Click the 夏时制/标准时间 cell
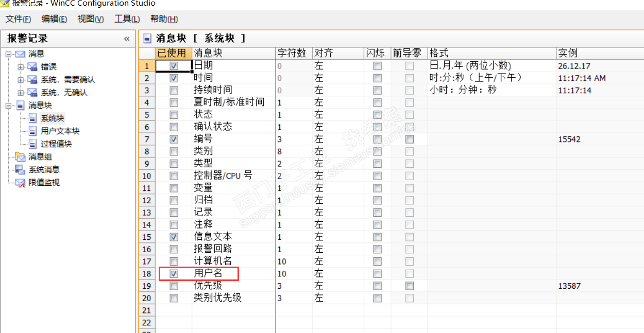 click(234, 102)
